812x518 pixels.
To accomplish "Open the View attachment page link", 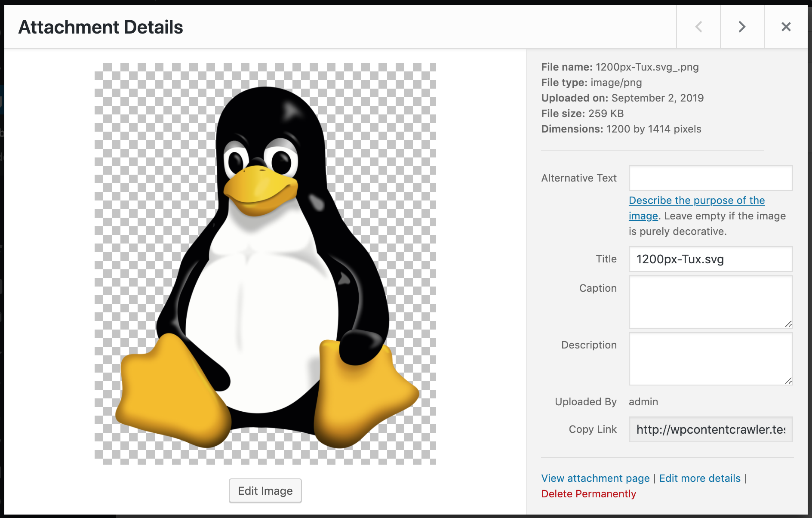I will pyautogui.click(x=595, y=478).
